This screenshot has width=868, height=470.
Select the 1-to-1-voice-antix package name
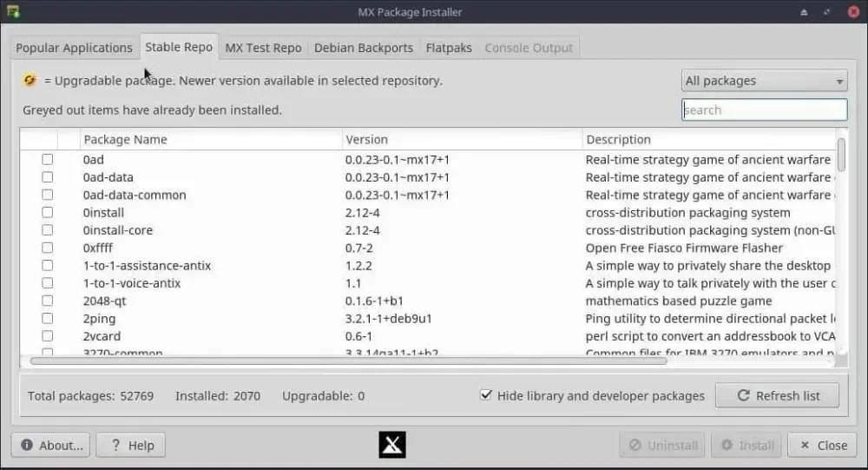tap(132, 283)
